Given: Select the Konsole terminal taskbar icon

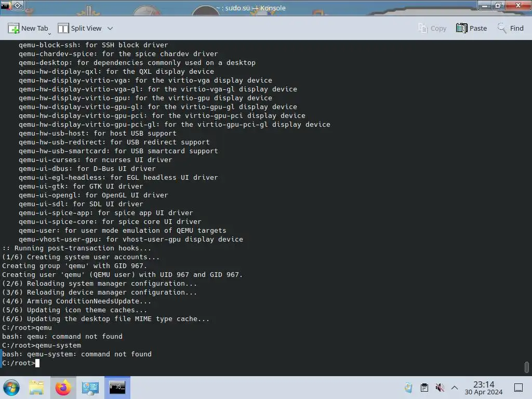Looking at the screenshot, I should point(117,388).
